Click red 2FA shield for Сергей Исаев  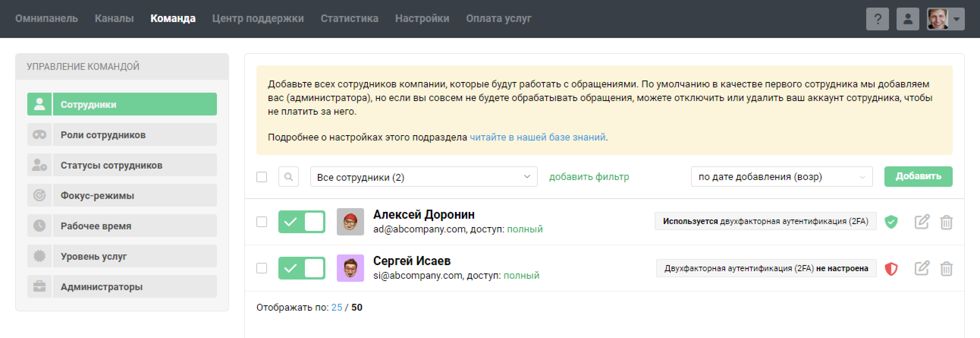(891, 269)
